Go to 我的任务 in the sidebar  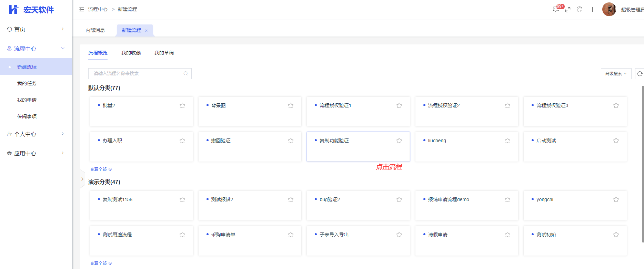pos(36,83)
